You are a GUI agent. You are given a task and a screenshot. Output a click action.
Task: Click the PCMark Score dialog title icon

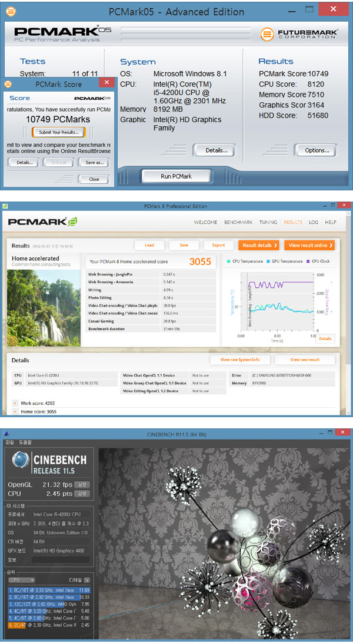pyautogui.click(x=8, y=84)
